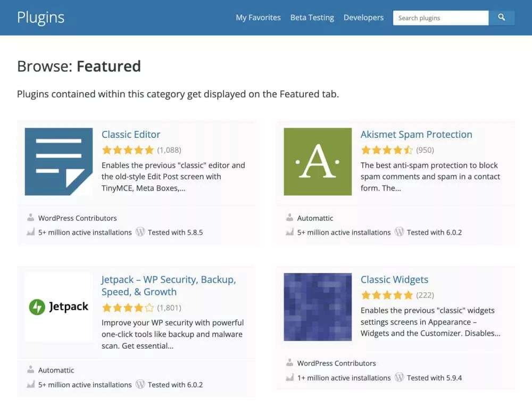532x414 pixels.
Task: Click 1+ million active installations text
Action: 344,378
